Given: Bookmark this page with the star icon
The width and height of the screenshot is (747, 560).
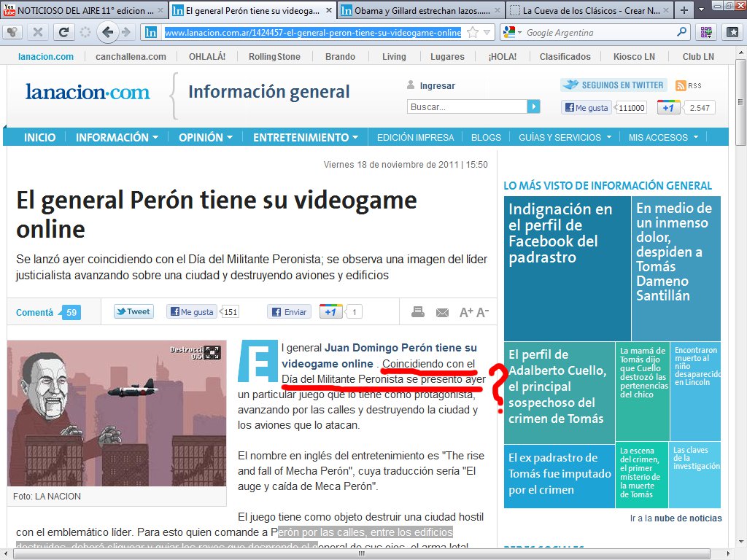Looking at the screenshot, I should click(x=473, y=32).
